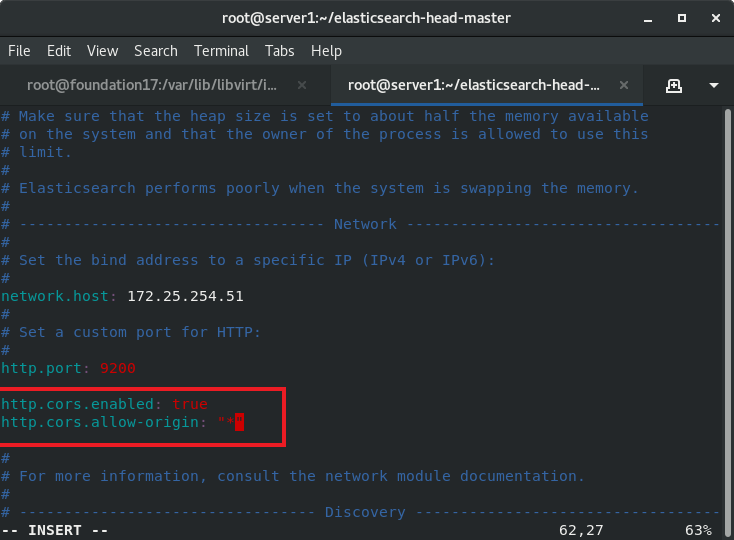Switch to the root@foundation17 tab

click(152, 85)
